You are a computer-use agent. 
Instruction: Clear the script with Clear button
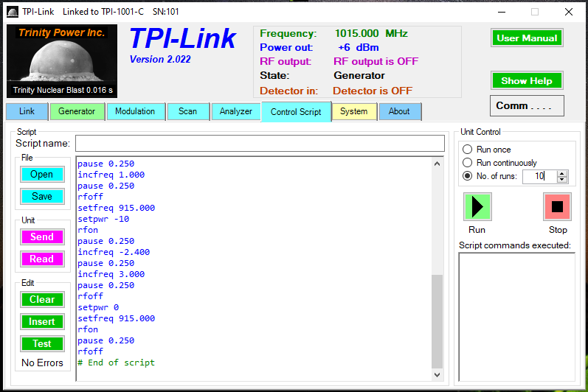tap(42, 299)
